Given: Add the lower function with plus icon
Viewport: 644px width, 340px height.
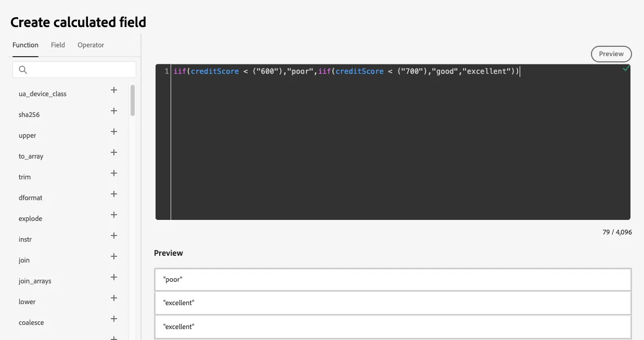Looking at the screenshot, I should point(114,298).
